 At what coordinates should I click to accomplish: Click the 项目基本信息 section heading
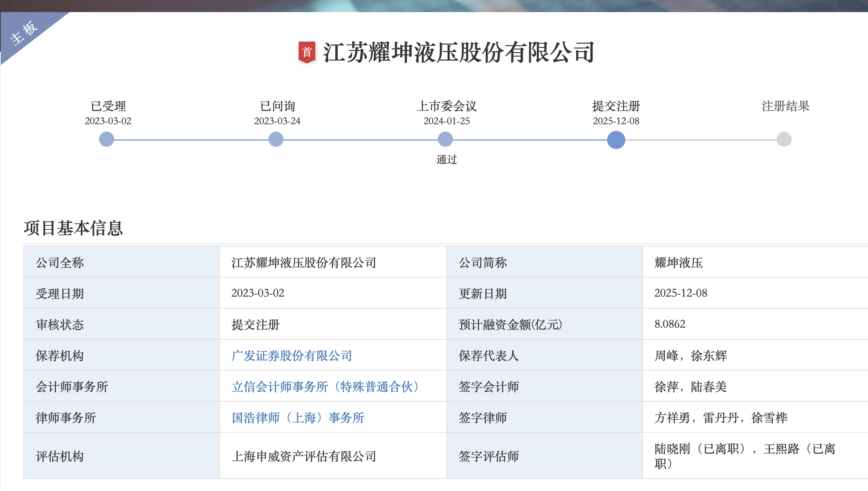tap(73, 228)
